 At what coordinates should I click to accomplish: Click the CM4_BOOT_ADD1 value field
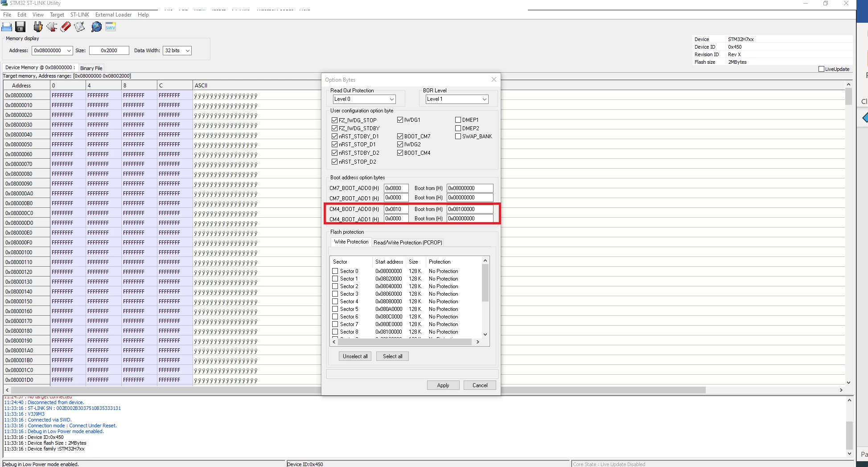tap(396, 219)
